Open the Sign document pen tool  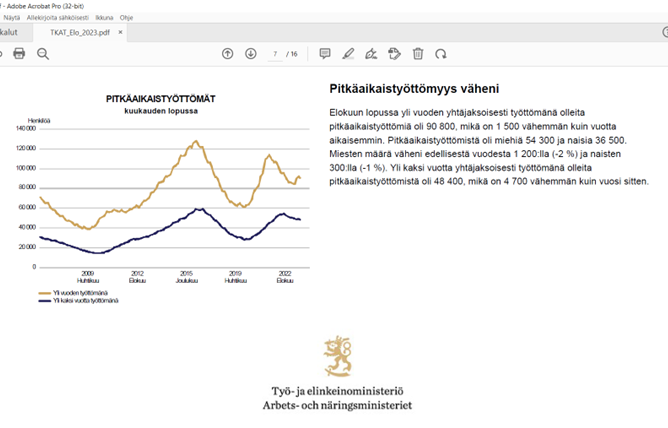coord(371,53)
